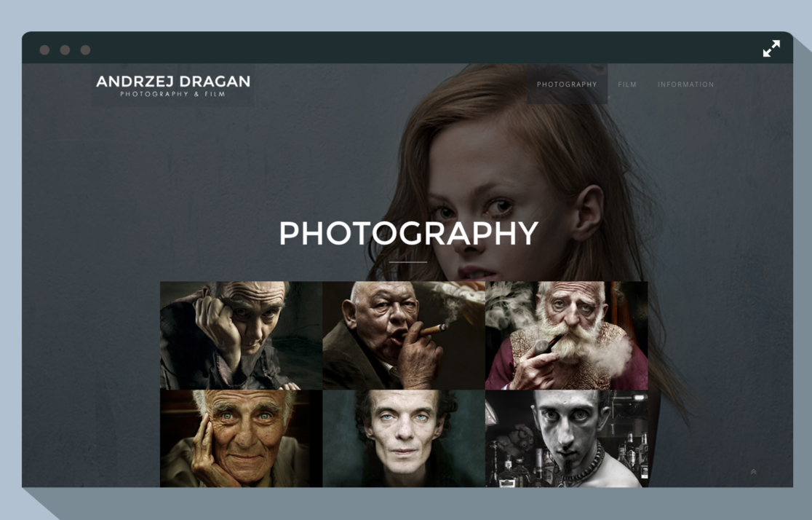The height and width of the screenshot is (520, 812).
Task: Click the thin divider line under the heading
Action: click(408, 261)
